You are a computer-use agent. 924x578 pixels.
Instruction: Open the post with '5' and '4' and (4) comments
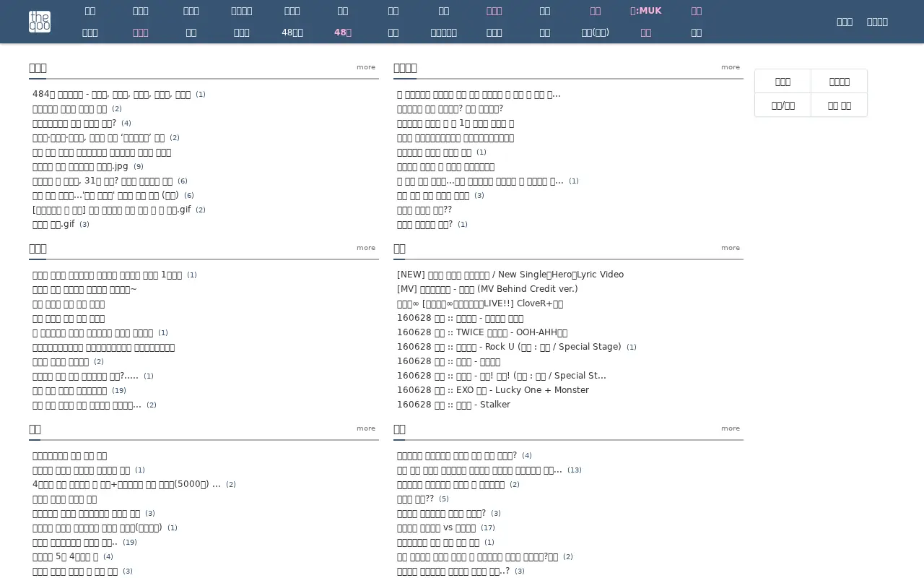65,556
